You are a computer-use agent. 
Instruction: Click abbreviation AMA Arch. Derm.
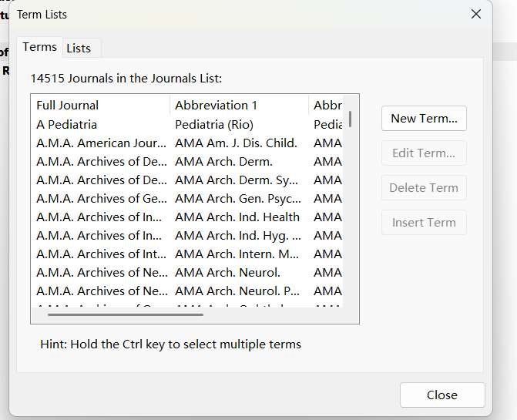point(224,162)
